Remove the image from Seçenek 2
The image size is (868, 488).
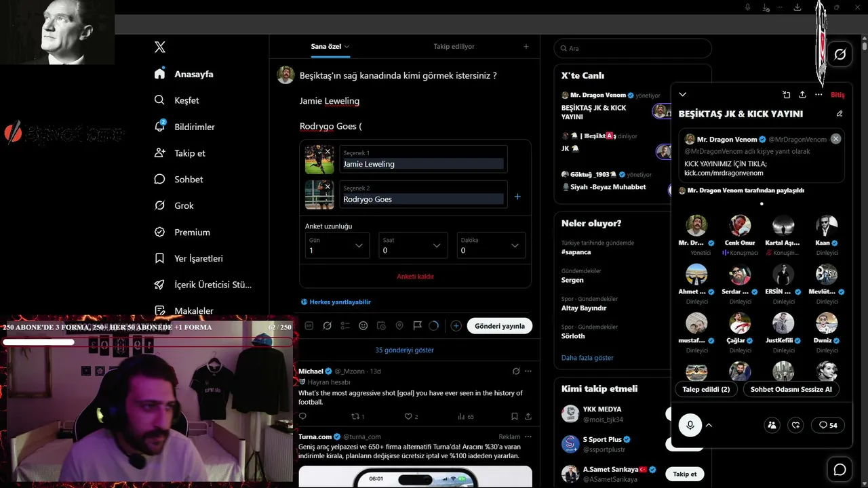tap(328, 186)
